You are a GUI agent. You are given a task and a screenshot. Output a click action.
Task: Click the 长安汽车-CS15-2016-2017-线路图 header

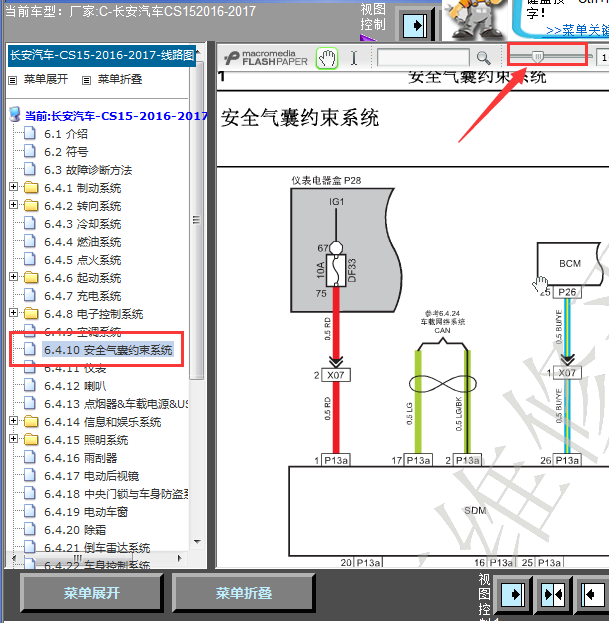tap(102, 55)
